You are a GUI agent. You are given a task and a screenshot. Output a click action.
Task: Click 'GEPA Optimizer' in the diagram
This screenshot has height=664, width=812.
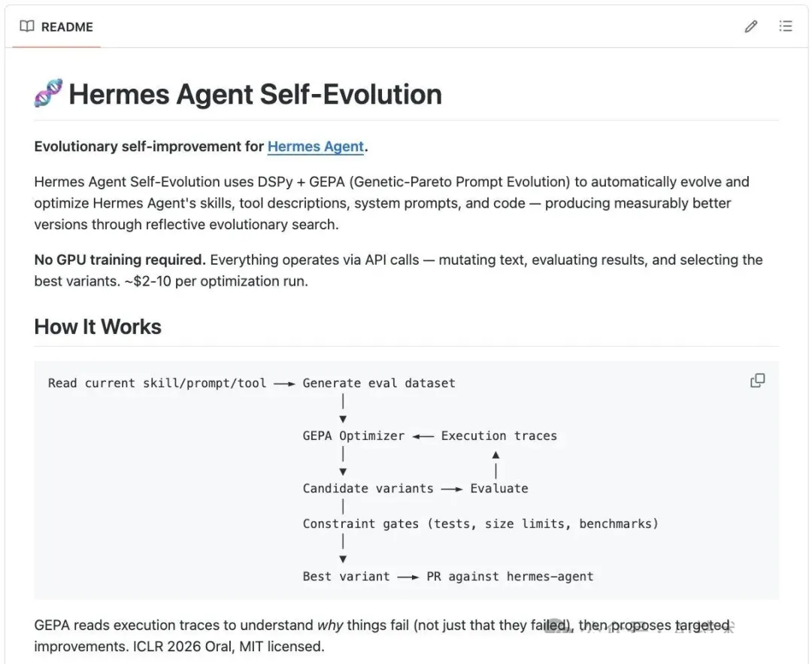353,436
